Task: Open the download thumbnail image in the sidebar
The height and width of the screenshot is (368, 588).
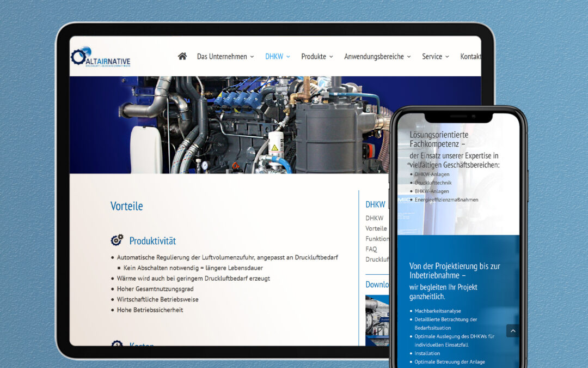Action: [x=377, y=321]
